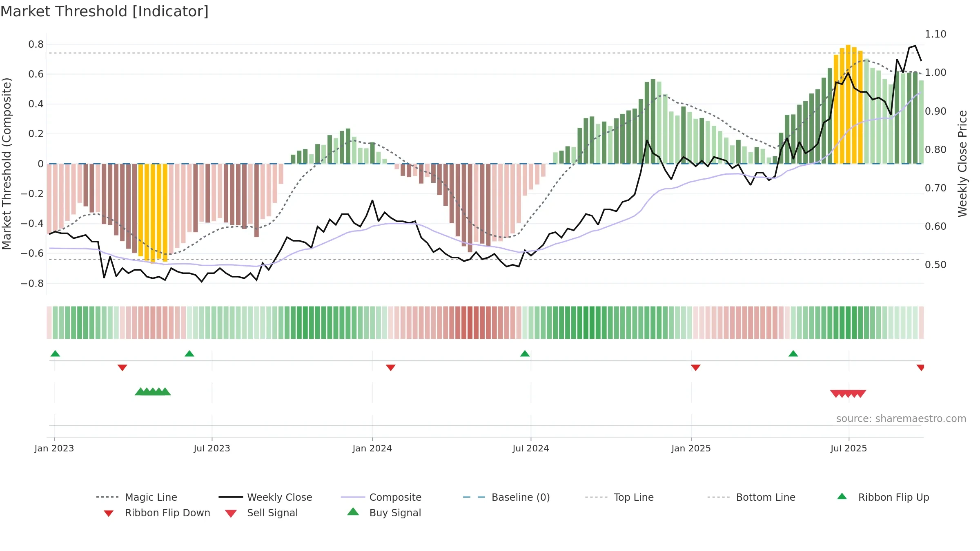Click the red sell signal cluster near Jul 2025
This screenshot has height=551, width=980.
pyautogui.click(x=848, y=394)
